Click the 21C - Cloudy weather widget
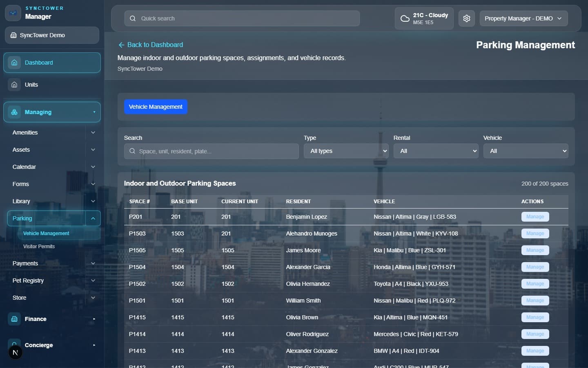This screenshot has width=588, height=368. (x=424, y=18)
